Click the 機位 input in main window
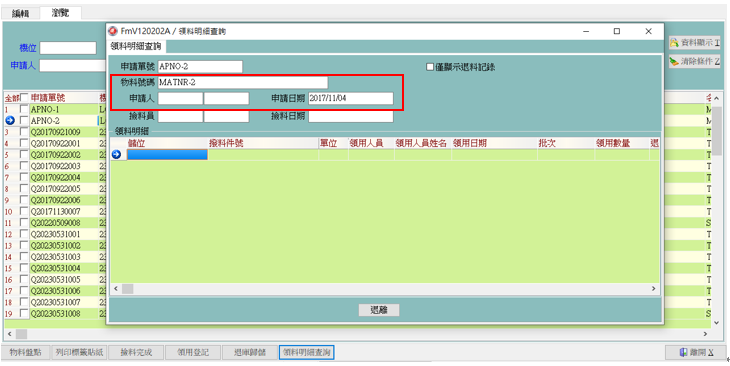This screenshot has width=730, height=366. pyautogui.click(x=68, y=48)
